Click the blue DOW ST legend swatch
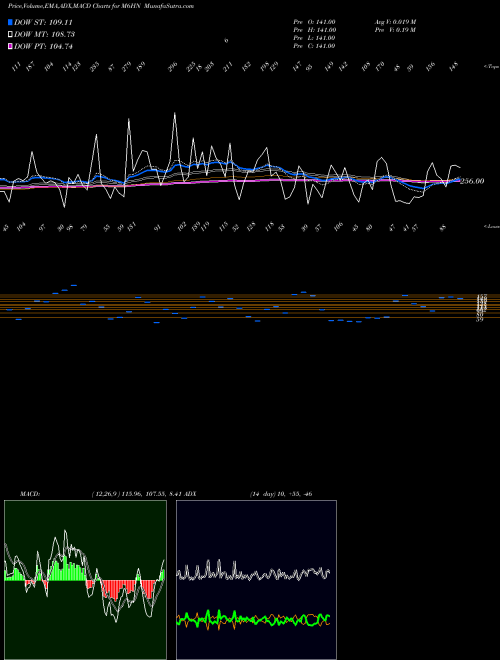This screenshot has height=660, width=500. [11, 22]
